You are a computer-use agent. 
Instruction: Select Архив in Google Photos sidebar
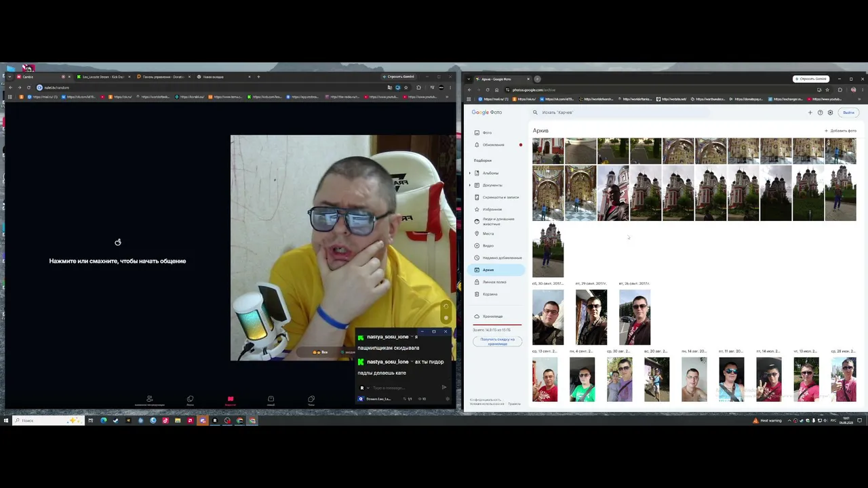pos(495,270)
